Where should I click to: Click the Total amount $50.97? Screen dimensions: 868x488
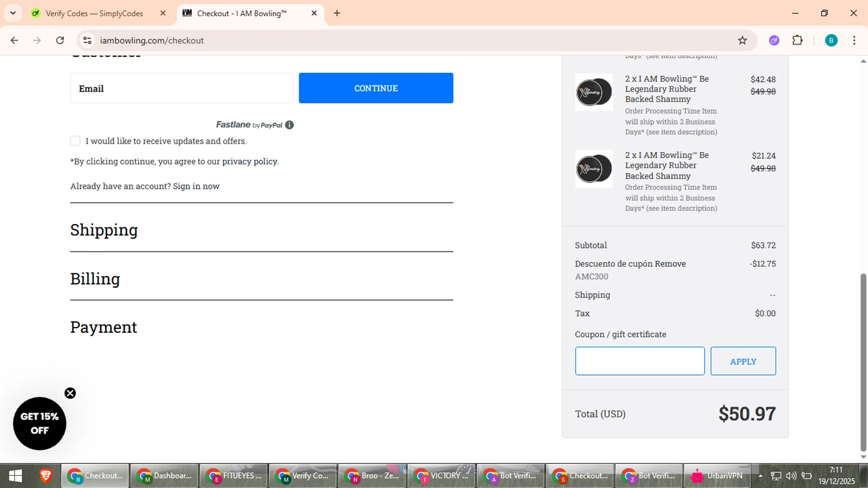tap(747, 414)
